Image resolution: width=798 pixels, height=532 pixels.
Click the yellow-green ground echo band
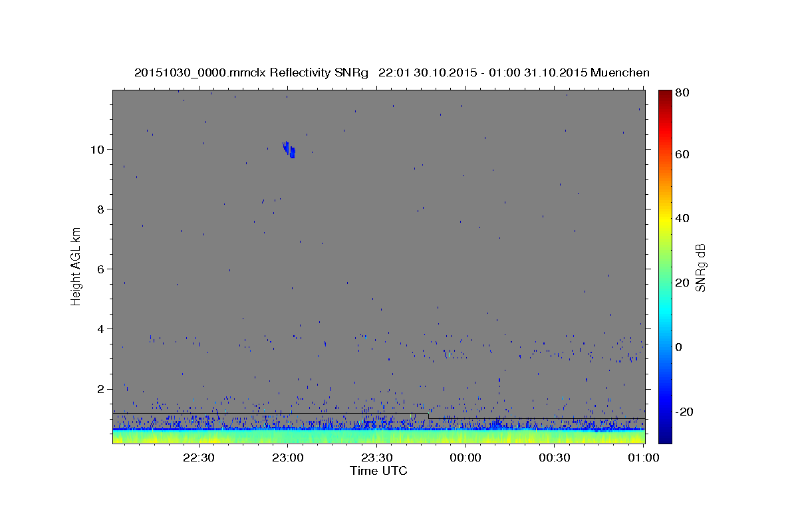tap(378, 437)
